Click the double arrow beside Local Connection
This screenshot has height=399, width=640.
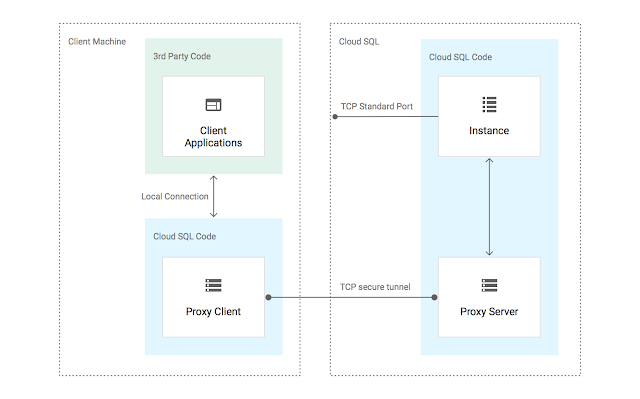click(x=213, y=196)
